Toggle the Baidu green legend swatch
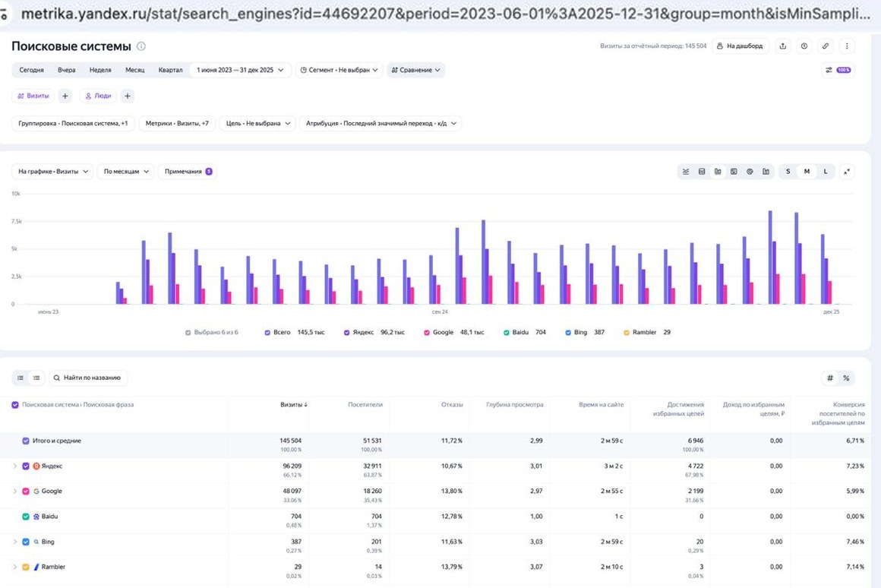This screenshot has height=588, width=881. pyautogui.click(x=507, y=333)
